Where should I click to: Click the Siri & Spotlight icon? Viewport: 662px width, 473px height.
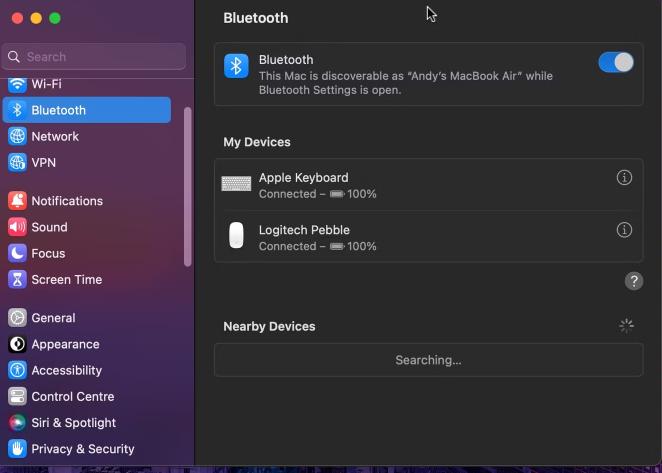coord(17,423)
